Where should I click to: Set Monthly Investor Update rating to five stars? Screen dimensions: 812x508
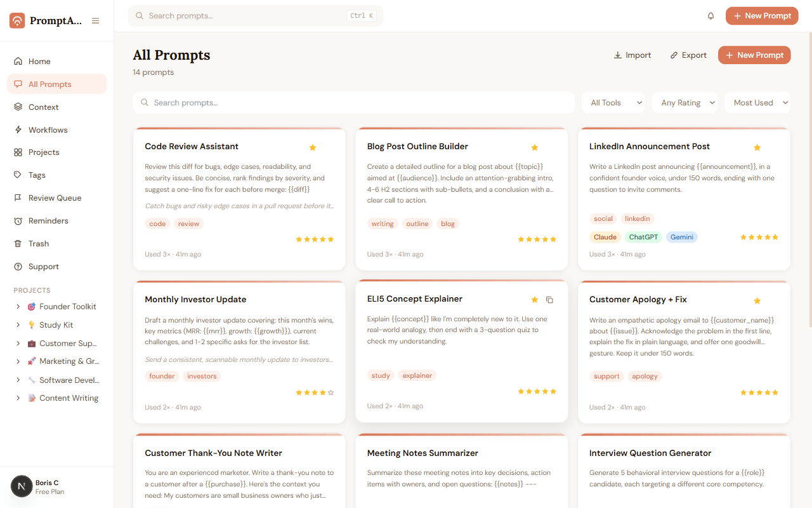pos(331,392)
